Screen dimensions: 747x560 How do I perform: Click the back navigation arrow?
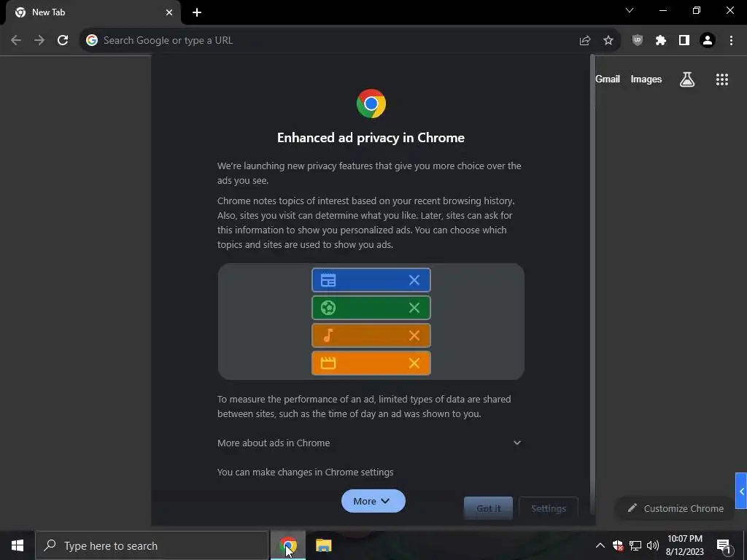point(16,41)
